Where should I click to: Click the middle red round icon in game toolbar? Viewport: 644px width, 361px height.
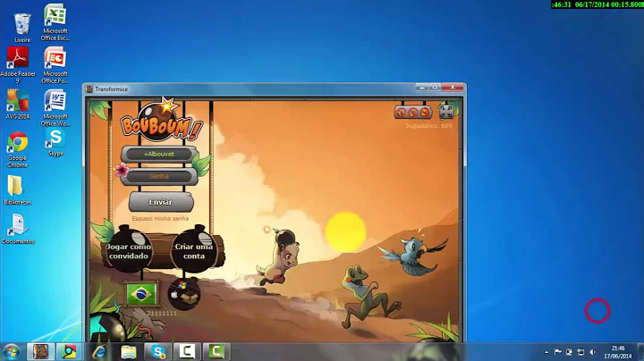coord(412,112)
